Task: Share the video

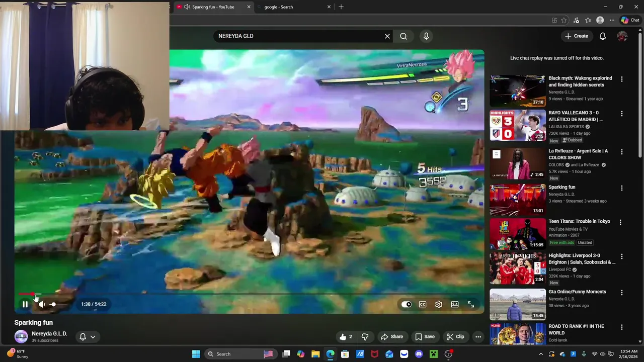Action: [392, 337]
